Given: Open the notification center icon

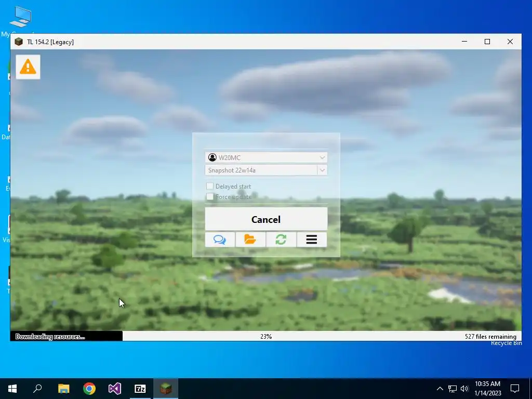Looking at the screenshot, I should [515, 389].
